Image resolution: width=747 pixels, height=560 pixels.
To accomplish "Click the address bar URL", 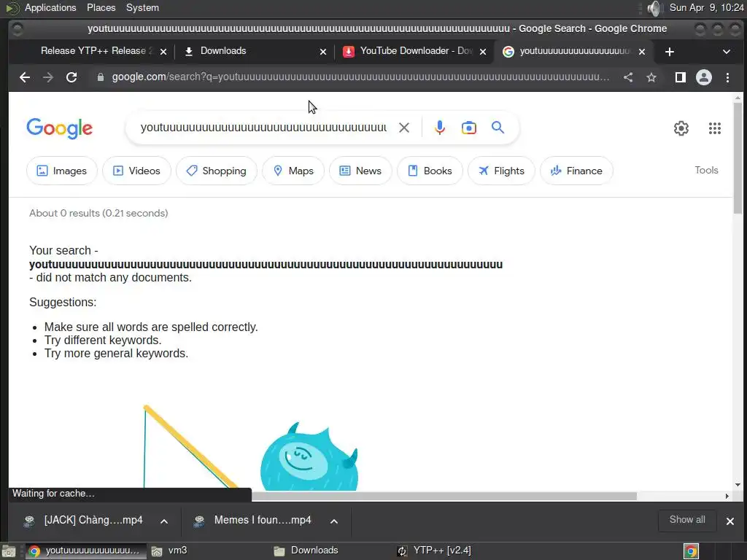I will 360,77.
